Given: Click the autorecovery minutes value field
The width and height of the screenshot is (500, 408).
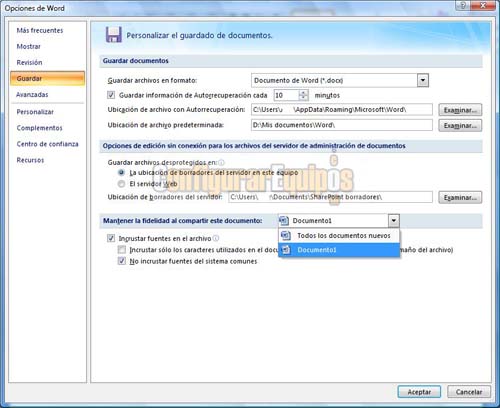Looking at the screenshot, I should click(x=286, y=95).
